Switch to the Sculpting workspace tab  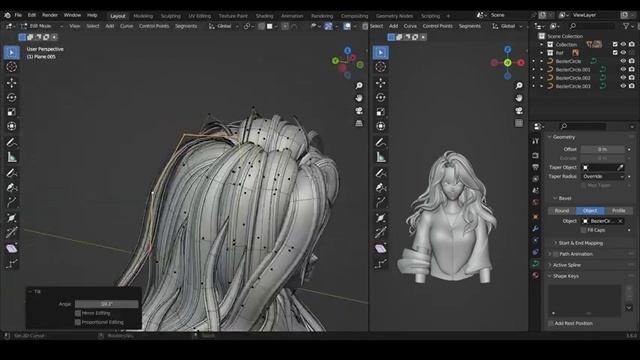[x=171, y=16]
